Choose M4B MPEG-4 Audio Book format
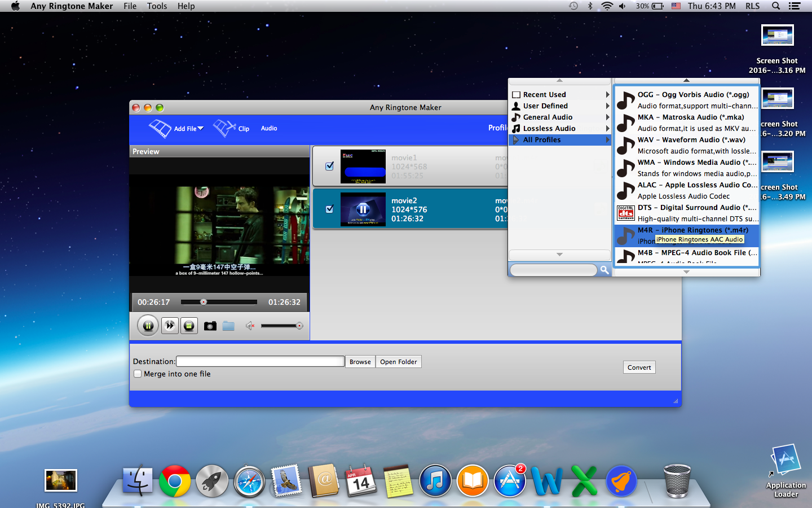 click(x=687, y=256)
